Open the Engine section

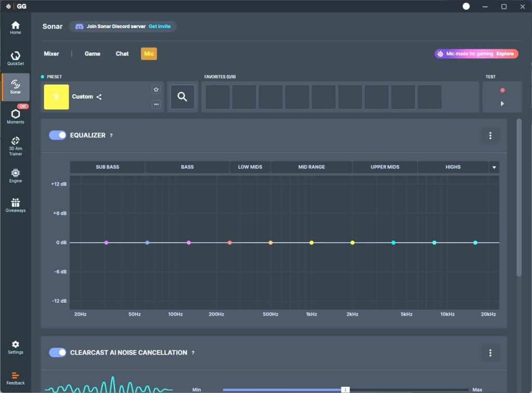click(15, 176)
